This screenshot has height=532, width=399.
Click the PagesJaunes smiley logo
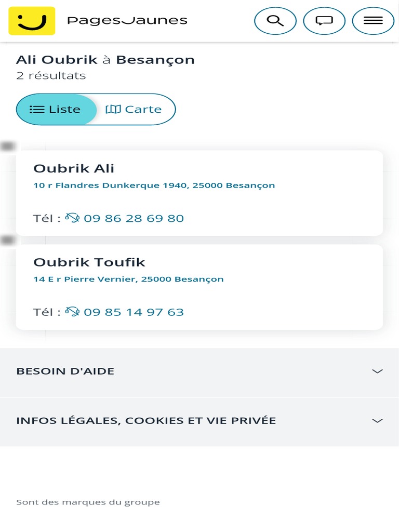point(32,21)
